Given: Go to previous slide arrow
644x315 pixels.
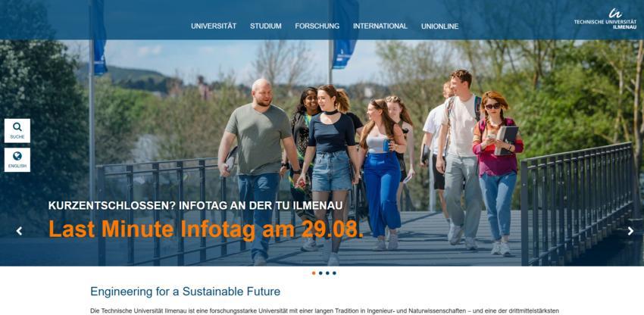Looking at the screenshot, I should tap(19, 231).
